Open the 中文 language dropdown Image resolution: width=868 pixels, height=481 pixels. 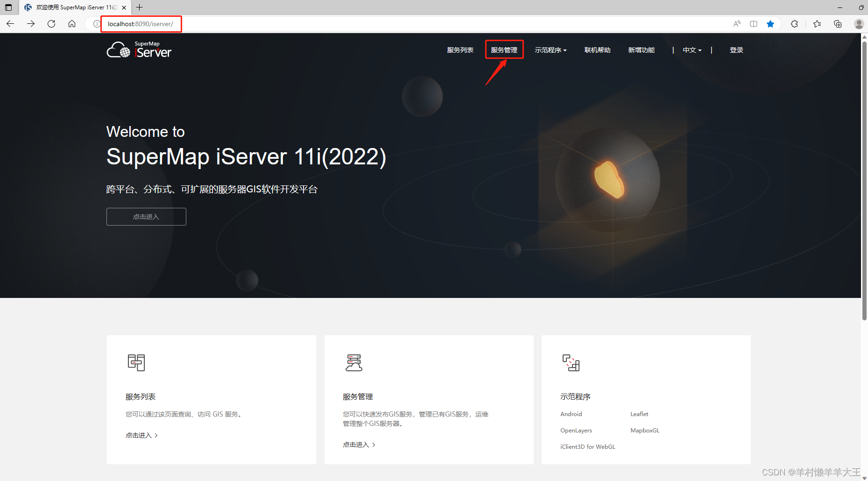692,50
